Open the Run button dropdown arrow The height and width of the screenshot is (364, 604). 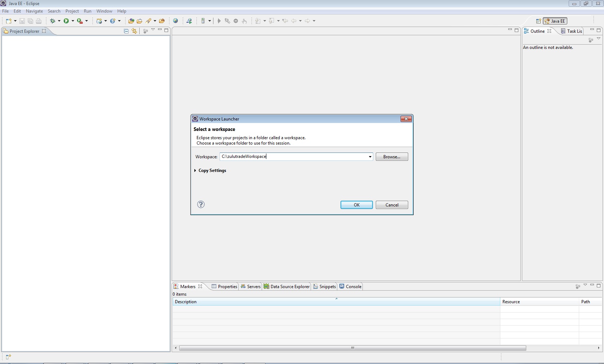coord(73,21)
